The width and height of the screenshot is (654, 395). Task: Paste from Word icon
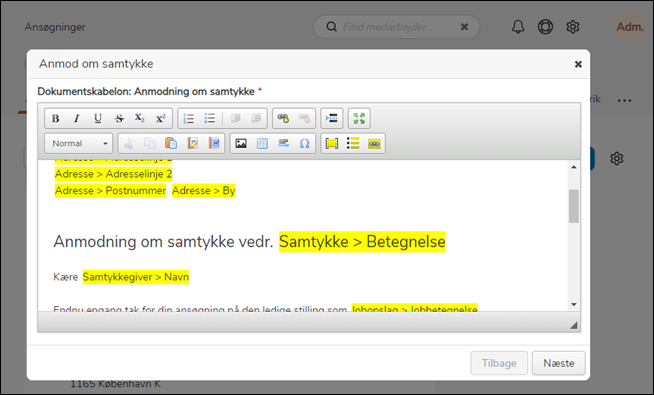coord(214,144)
